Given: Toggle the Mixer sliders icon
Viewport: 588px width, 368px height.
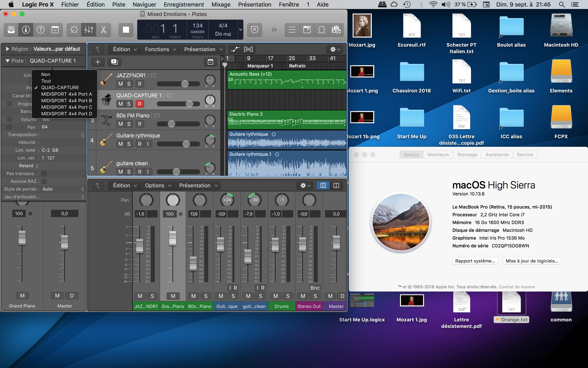Looking at the screenshot, I should [89, 30].
